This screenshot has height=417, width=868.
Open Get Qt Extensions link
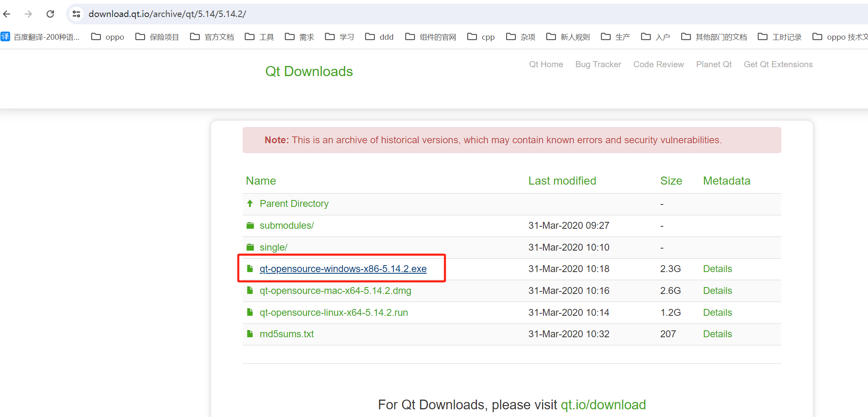tap(778, 64)
